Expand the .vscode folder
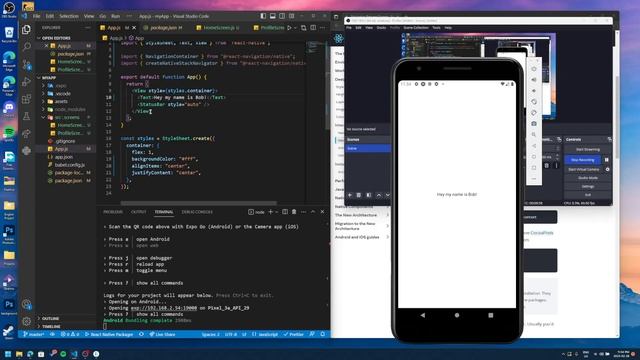 coord(63,93)
